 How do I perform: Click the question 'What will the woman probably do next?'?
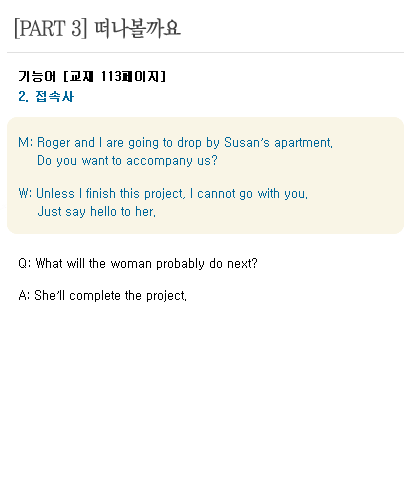147,264
